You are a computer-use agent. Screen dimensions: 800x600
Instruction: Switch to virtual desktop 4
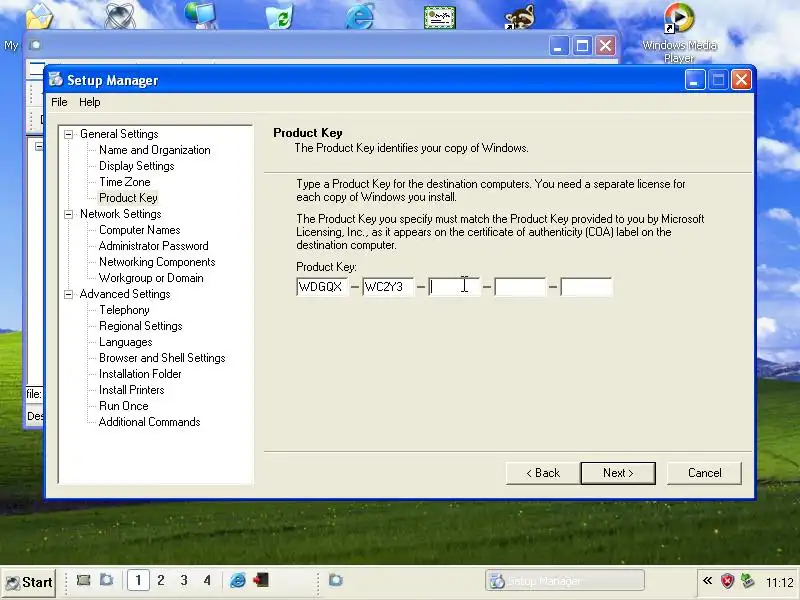207,581
